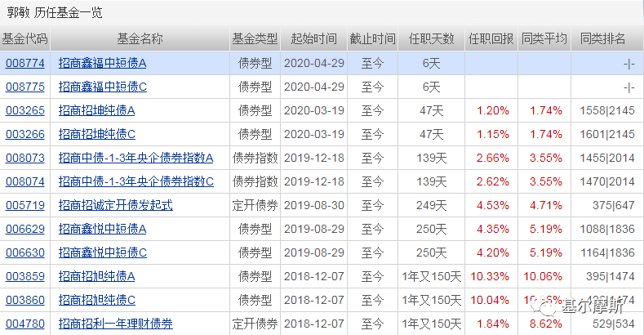Open 招商中债-1-3年央企债券指数C link
Image resolution: width=644 pixels, height=335 pixels.
click(136, 181)
